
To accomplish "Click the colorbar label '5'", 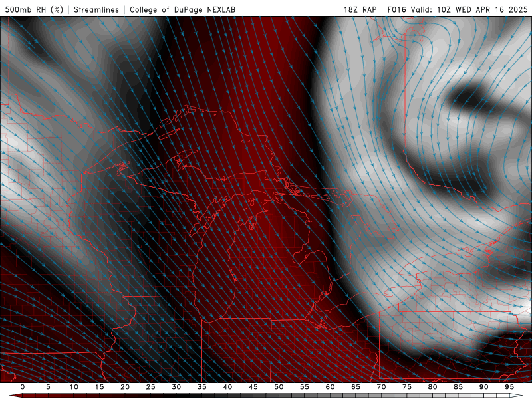I will [48, 387].
